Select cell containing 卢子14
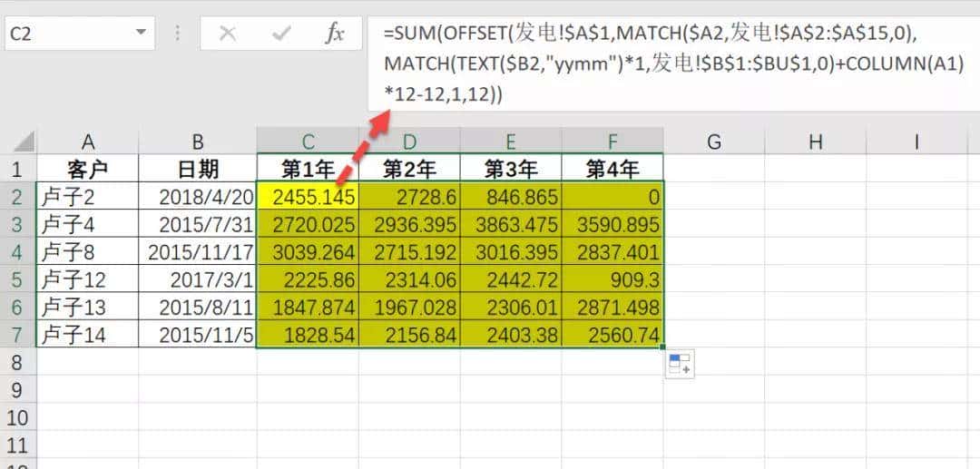This screenshot has width=980, height=469. [x=87, y=335]
